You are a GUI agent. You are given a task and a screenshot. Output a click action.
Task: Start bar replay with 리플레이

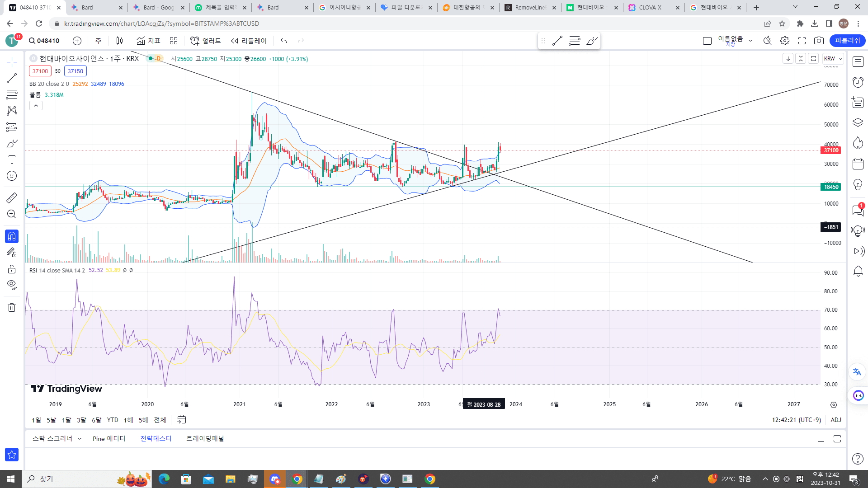pyautogui.click(x=249, y=41)
